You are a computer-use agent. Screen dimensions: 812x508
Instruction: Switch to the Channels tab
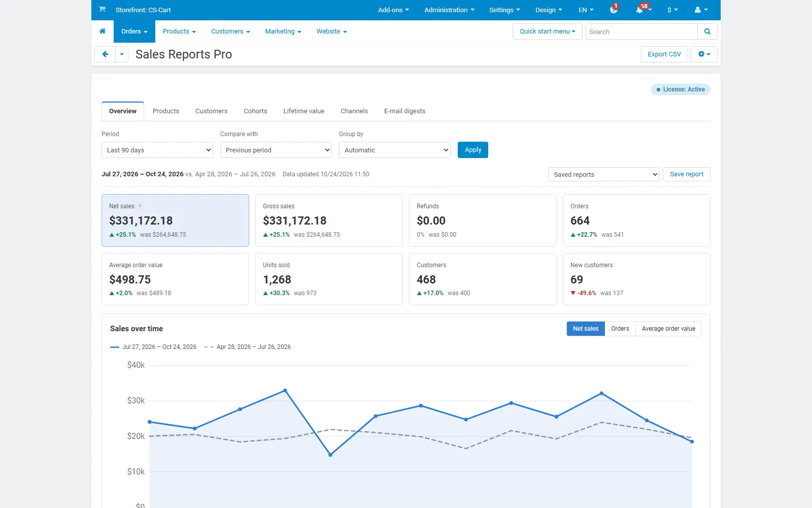point(354,111)
